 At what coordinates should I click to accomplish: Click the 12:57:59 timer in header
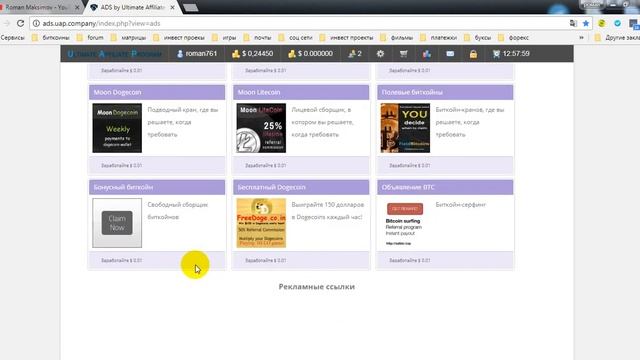pos(511,53)
